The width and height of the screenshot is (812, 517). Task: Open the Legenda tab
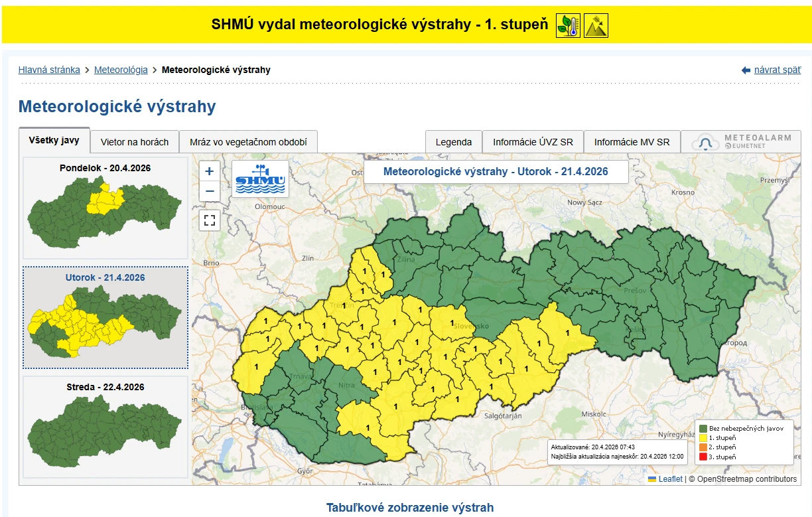454,142
